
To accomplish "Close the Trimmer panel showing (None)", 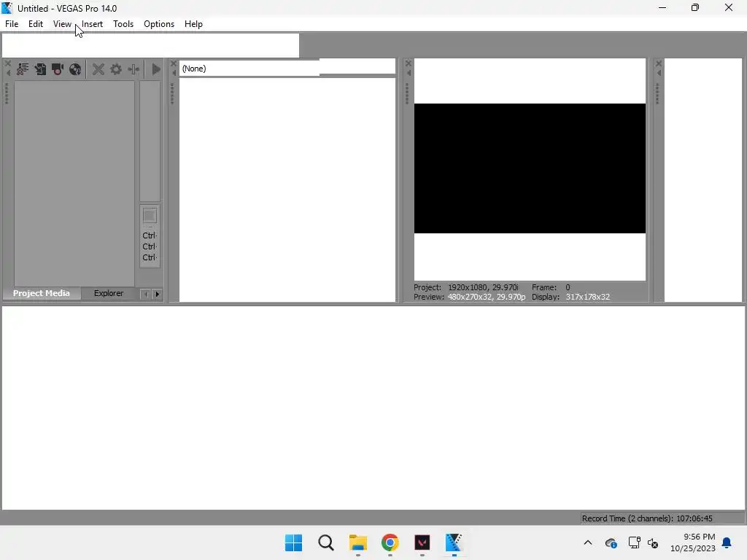I will [x=174, y=63].
